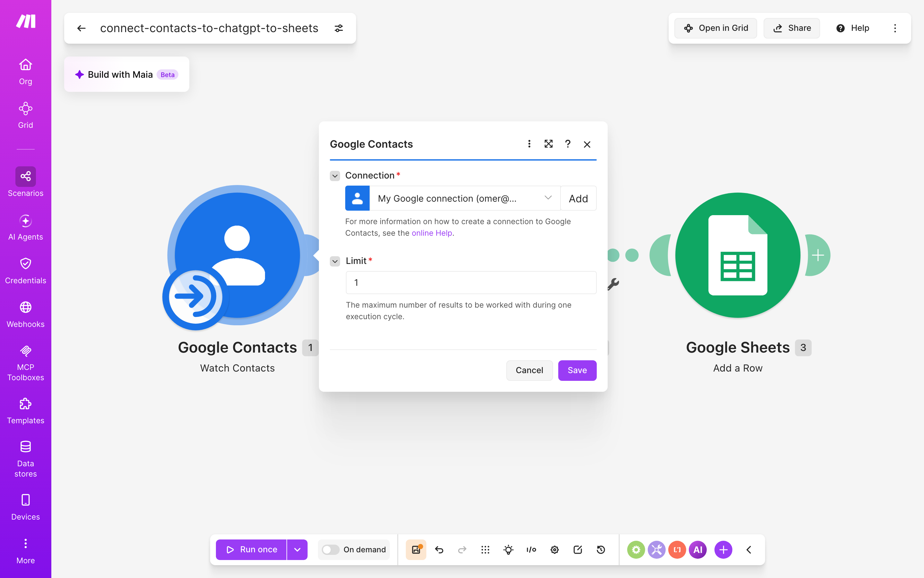The height and width of the screenshot is (578, 924).
Task: Open the Help menu
Action: pyautogui.click(x=852, y=28)
